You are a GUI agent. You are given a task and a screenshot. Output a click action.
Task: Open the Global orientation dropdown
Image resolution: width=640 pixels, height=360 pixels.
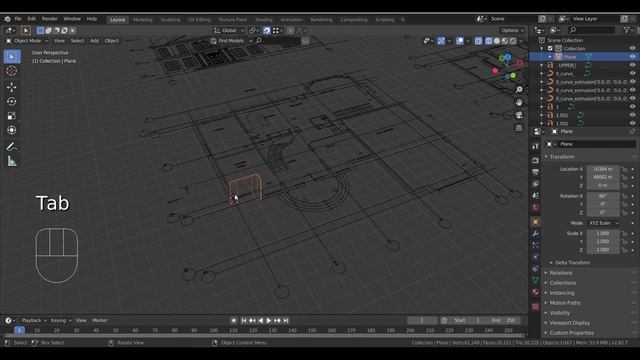[229, 30]
